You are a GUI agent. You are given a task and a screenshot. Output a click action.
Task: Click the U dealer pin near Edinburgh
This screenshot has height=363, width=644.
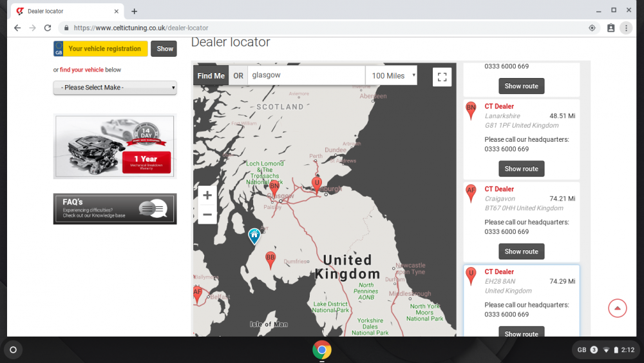click(316, 184)
